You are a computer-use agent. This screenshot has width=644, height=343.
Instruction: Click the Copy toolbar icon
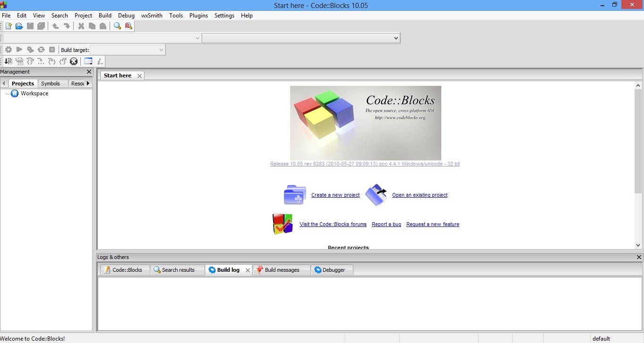(x=92, y=26)
